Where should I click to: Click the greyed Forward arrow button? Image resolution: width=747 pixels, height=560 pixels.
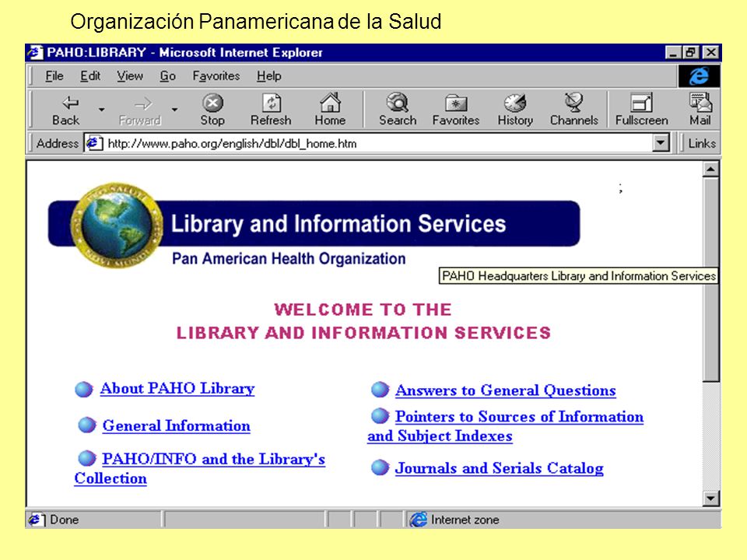pyautogui.click(x=140, y=110)
